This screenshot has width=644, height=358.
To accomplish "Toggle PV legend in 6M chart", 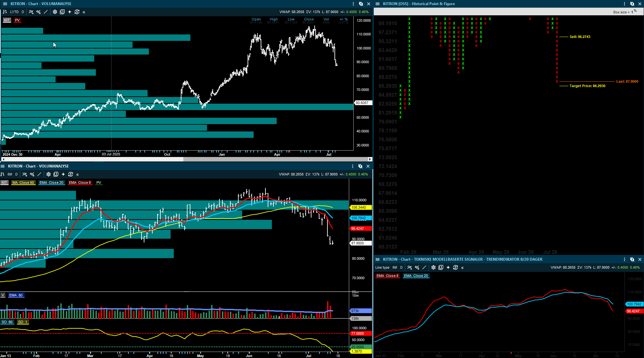I will (x=99, y=183).
